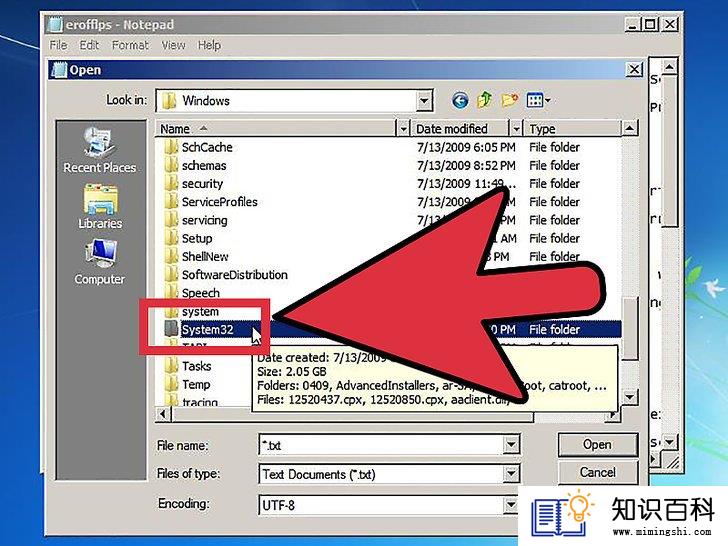Image resolution: width=728 pixels, height=546 pixels.
Task: Open the File menu in Notepad
Action: 58,45
